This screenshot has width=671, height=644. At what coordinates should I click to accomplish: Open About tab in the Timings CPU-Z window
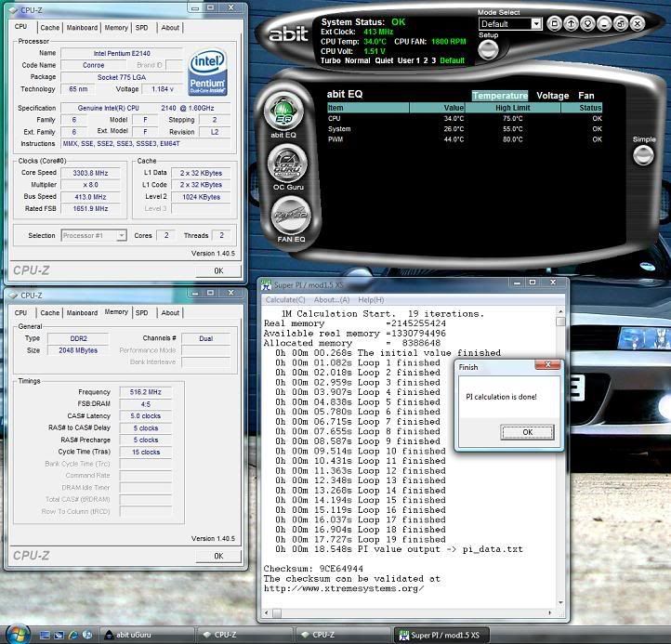click(x=170, y=313)
